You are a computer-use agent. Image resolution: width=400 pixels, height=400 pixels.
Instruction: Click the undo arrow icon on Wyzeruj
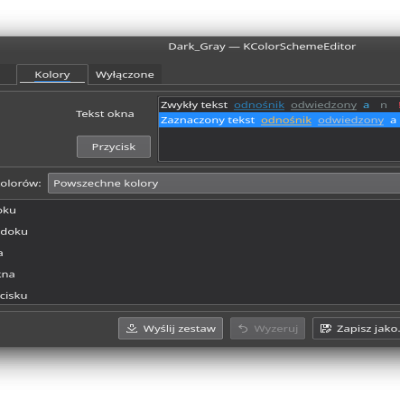tap(243, 329)
